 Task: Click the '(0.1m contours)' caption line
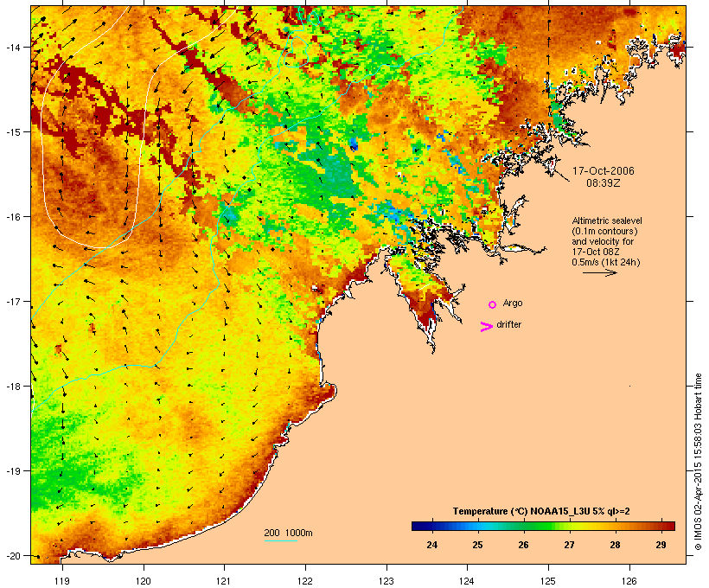[x=604, y=231]
